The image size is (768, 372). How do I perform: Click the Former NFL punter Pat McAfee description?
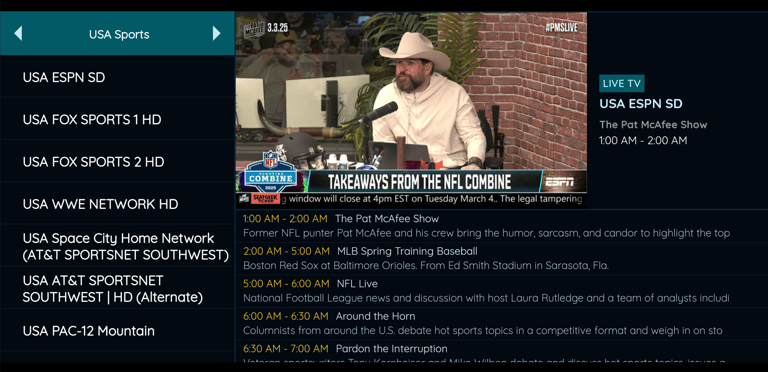coord(486,233)
